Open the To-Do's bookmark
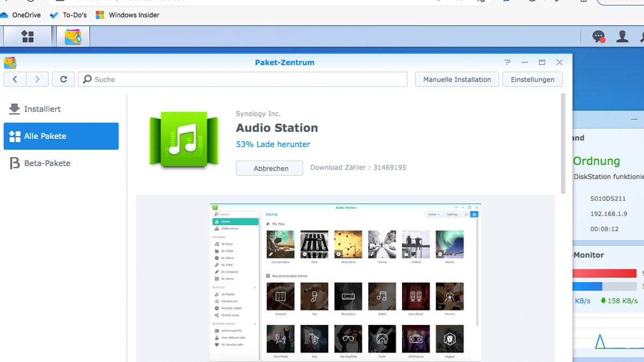The image size is (644, 362). tap(68, 15)
